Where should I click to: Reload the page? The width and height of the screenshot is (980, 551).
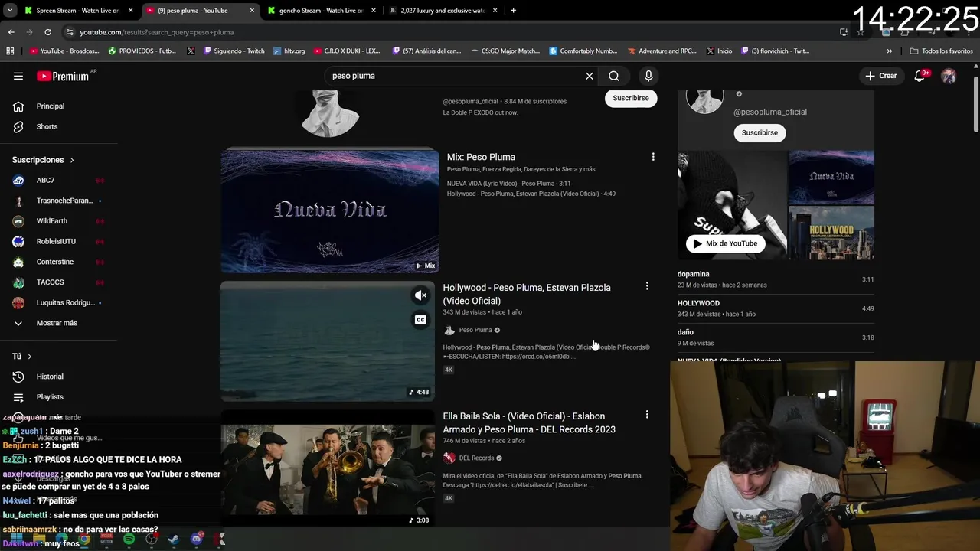point(47,32)
